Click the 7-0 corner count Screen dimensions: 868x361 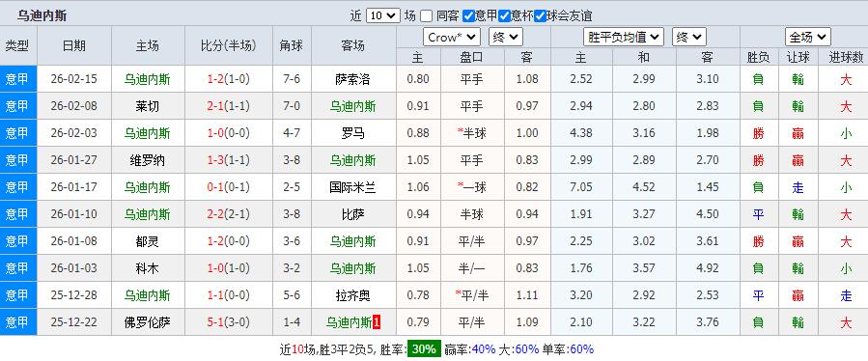(292, 106)
